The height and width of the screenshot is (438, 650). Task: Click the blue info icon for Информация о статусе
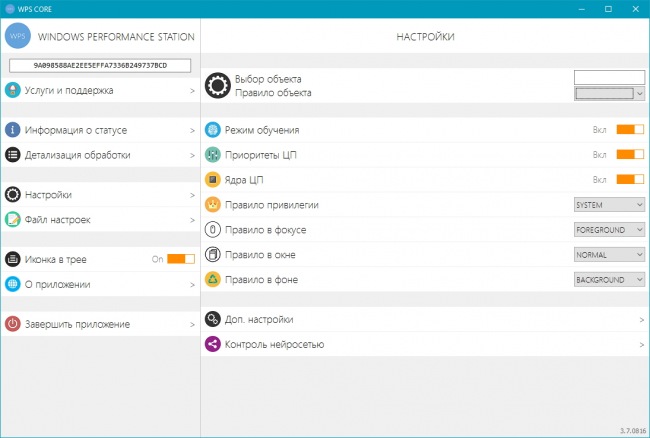12,130
